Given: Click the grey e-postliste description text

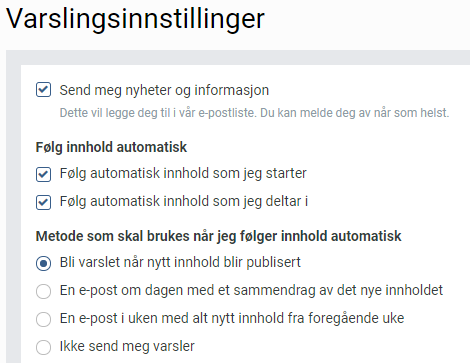Looking at the screenshot, I should tap(254, 113).
